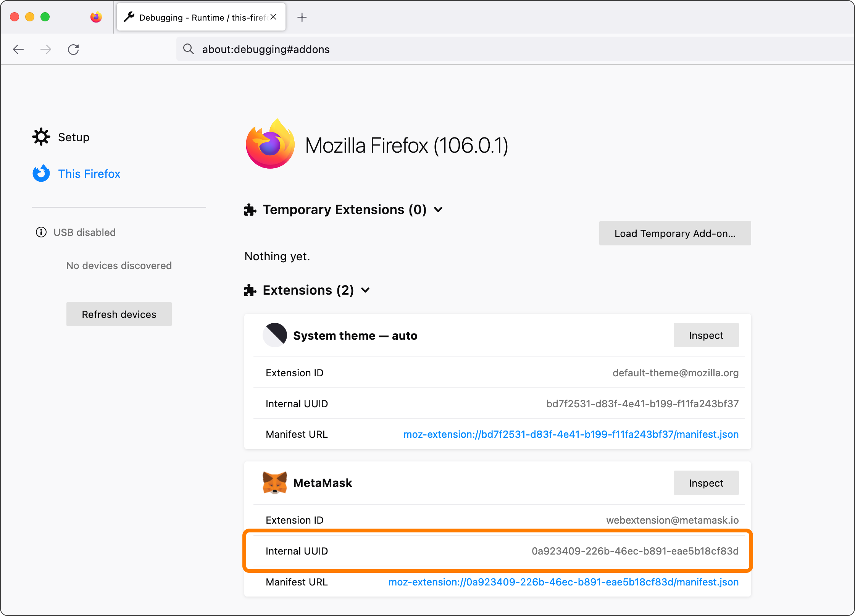855x616 pixels.
Task: Click the Mozilla Firefox (106.0.1) heading
Action: 407,145
